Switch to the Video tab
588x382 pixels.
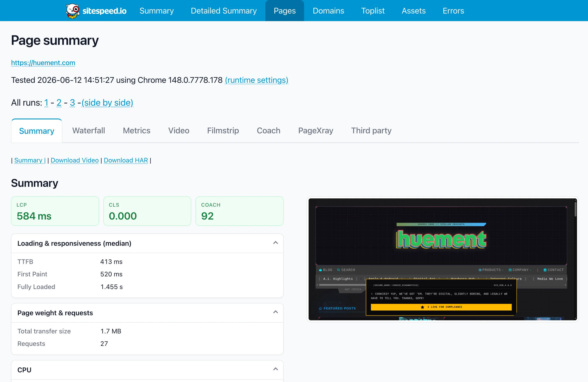(x=179, y=130)
